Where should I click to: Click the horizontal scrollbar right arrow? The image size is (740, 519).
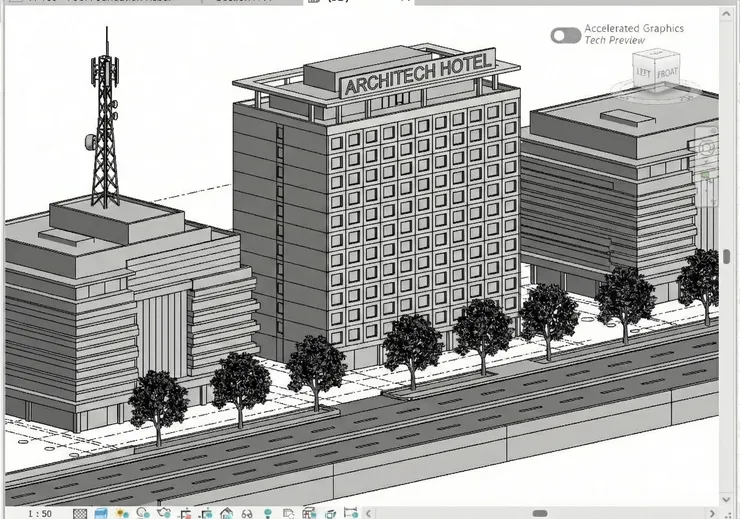pos(713,513)
